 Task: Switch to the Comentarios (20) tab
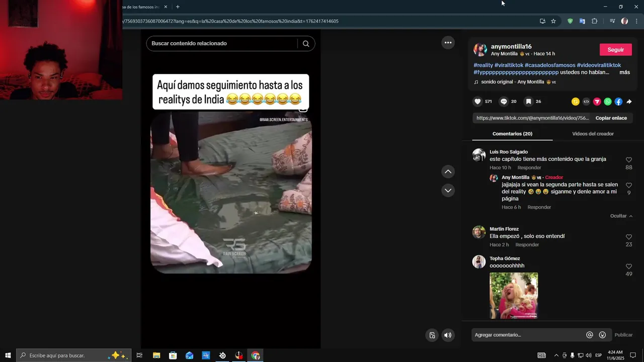[512, 134]
